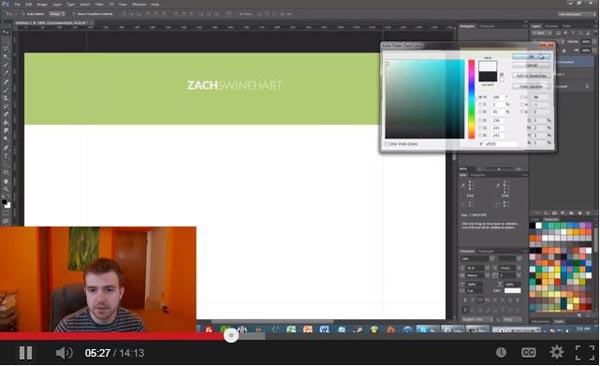Open the anti-aliasing dropdown in Character panel

pyautogui.click(x=512, y=319)
